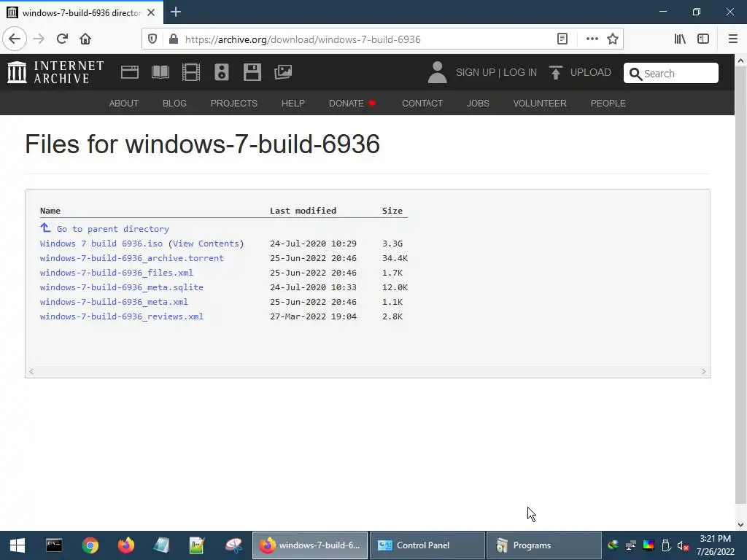747x560 pixels.
Task: Reload the current page
Action: coord(63,39)
